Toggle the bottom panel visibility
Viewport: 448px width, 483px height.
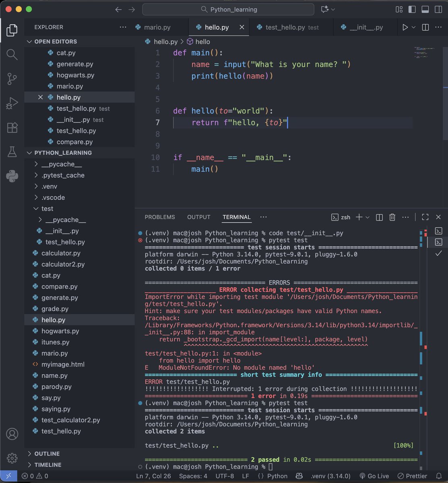tap(425, 9)
